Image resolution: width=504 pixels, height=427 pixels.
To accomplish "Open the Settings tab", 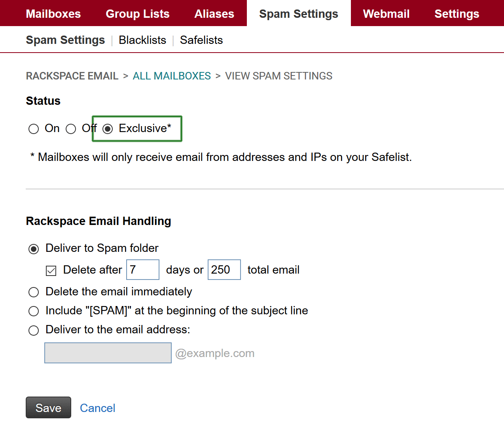I will coord(457,14).
